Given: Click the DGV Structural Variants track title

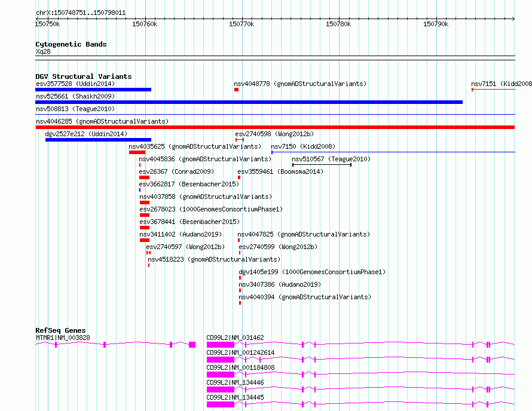Looking at the screenshot, I should pos(84,76).
